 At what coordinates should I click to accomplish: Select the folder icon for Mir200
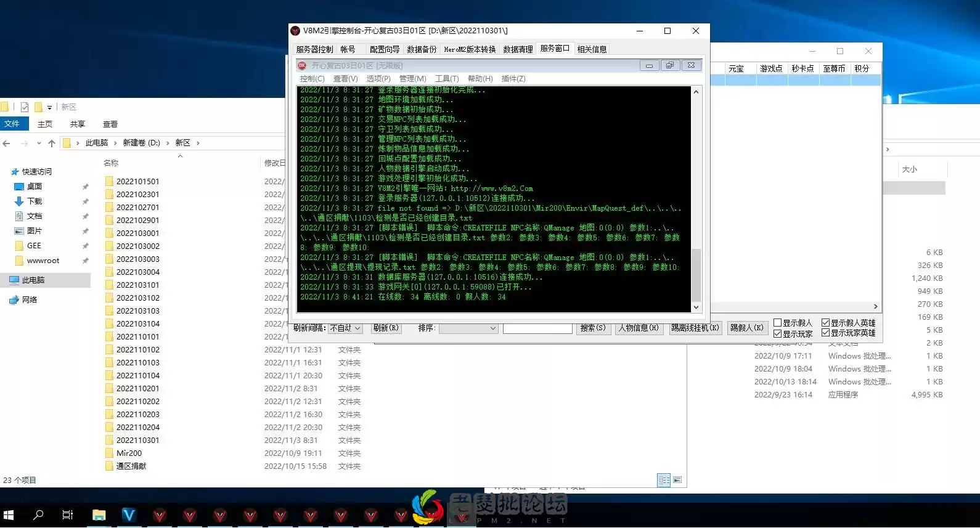(x=109, y=453)
